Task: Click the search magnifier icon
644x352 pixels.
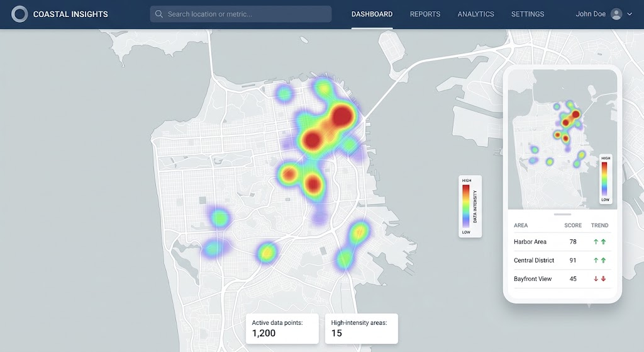Action: point(159,14)
